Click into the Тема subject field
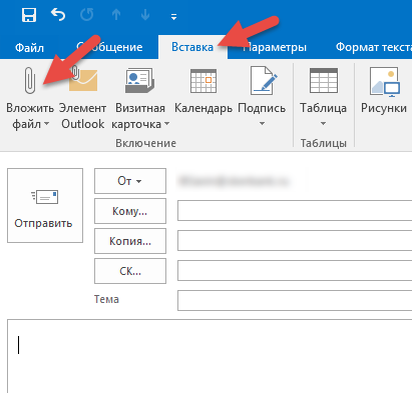The image size is (412, 393). pyautogui.click(x=295, y=300)
